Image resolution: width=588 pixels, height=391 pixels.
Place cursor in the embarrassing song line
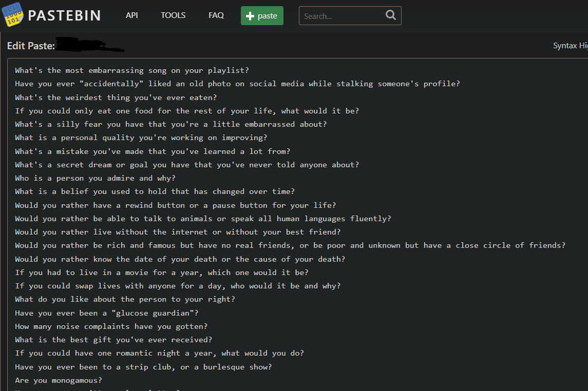[x=131, y=70]
